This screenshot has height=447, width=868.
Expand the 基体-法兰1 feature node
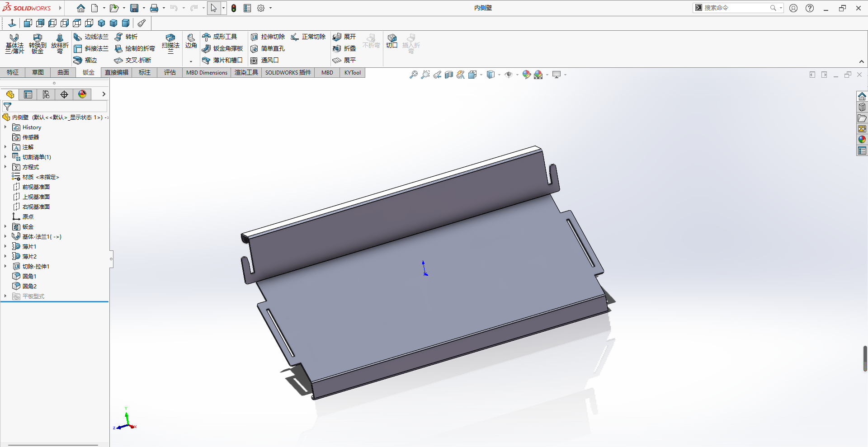click(5, 236)
